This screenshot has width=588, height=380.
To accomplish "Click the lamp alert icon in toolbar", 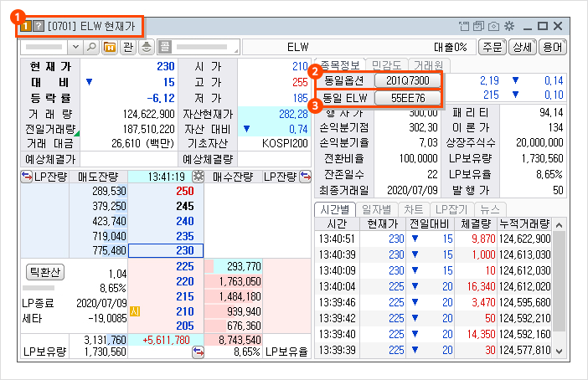I will 147,47.
